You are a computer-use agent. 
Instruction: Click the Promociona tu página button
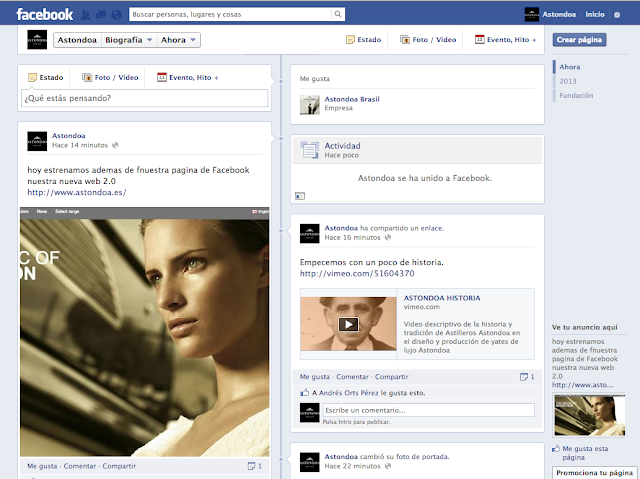pos(594,472)
